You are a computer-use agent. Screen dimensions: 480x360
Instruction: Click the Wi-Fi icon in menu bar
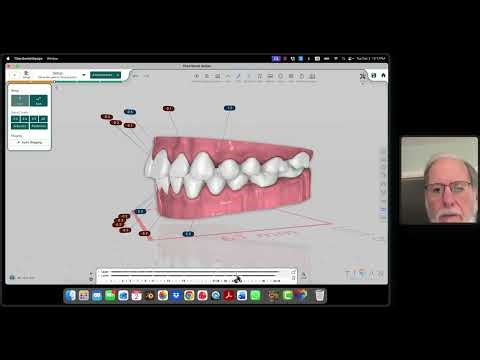336,59
